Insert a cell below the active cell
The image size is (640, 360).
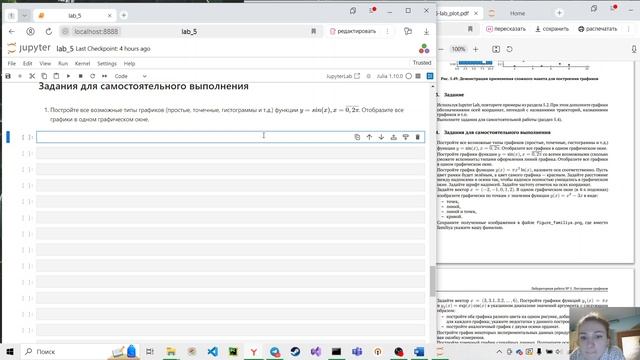tap(405, 137)
